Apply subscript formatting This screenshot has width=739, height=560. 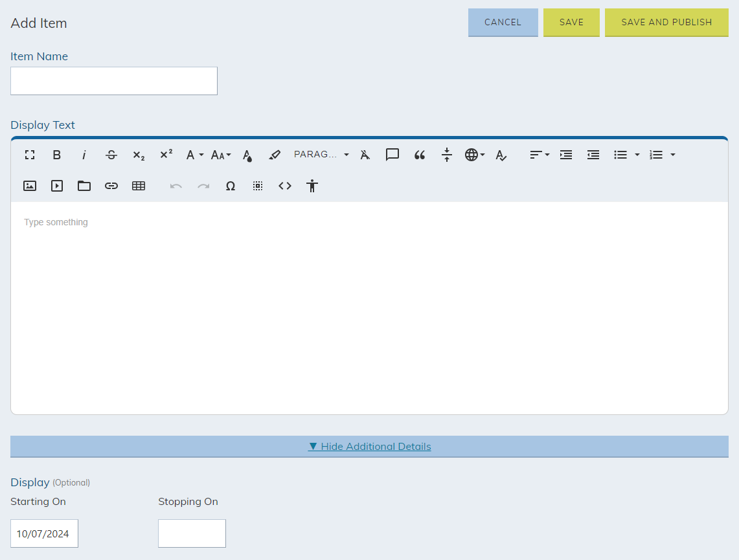(x=139, y=155)
